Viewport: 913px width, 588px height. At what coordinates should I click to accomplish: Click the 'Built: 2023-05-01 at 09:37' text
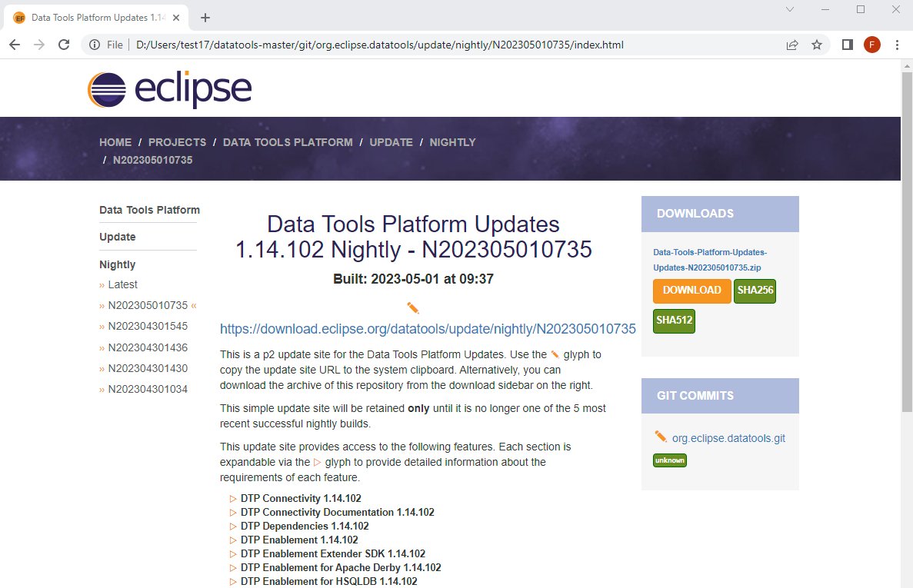[413, 279]
